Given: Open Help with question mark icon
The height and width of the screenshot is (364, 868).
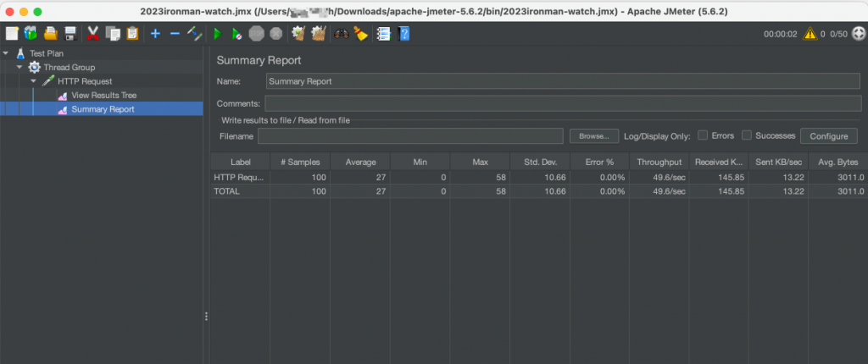Looking at the screenshot, I should 404,34.
